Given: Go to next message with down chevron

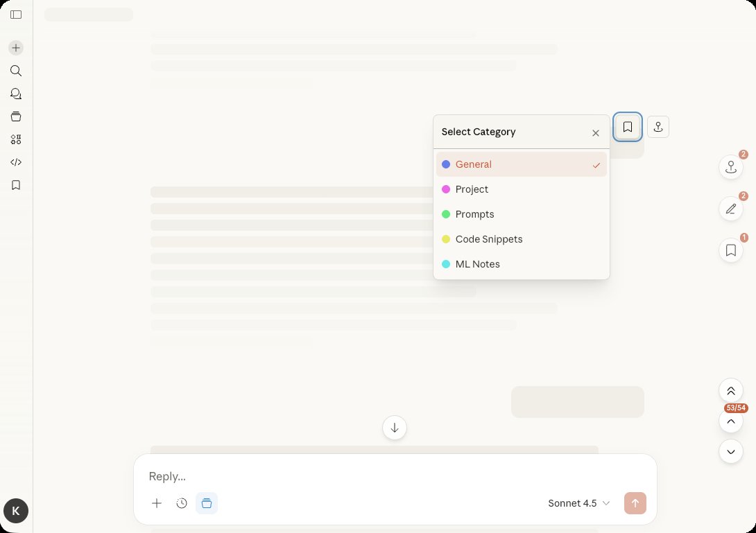Looking at the screenshot, I should coord(730,452).
